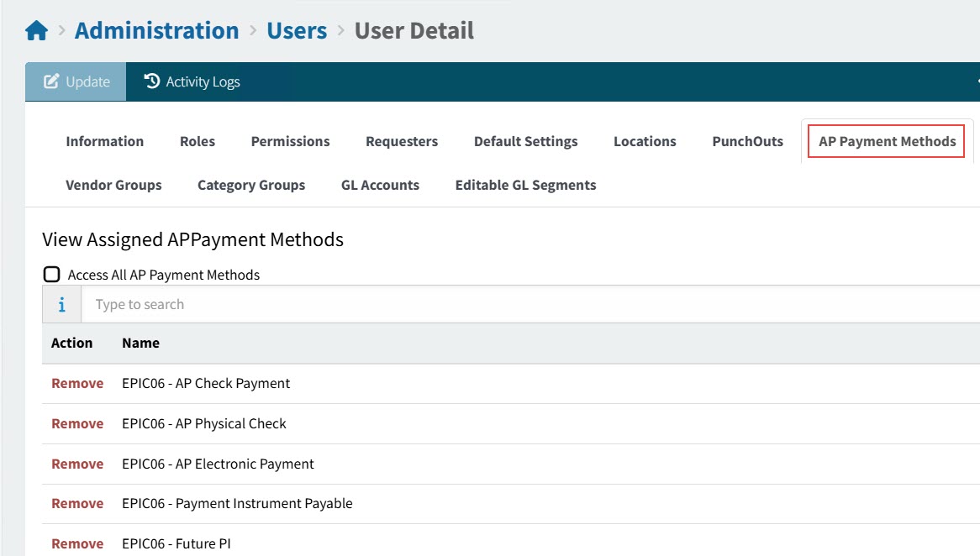
Task: Remove EPIC06 - AP Check Payment
Action: pyautogui.click(x=77, y=384)
